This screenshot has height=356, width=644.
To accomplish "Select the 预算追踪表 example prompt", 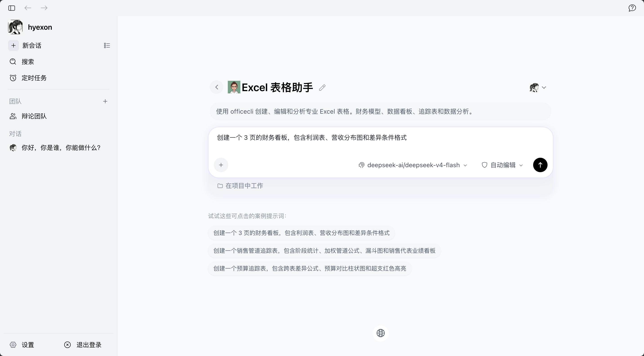I will [x=309, y=268].
